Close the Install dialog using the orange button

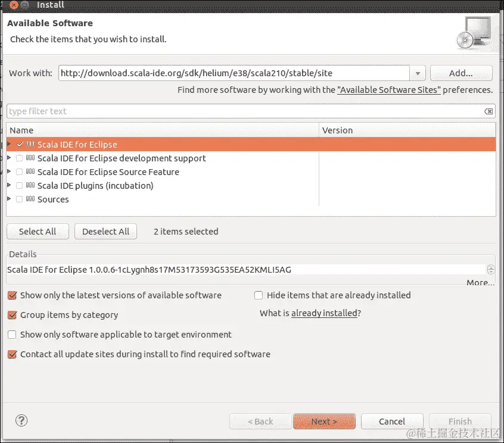point(14,5)
